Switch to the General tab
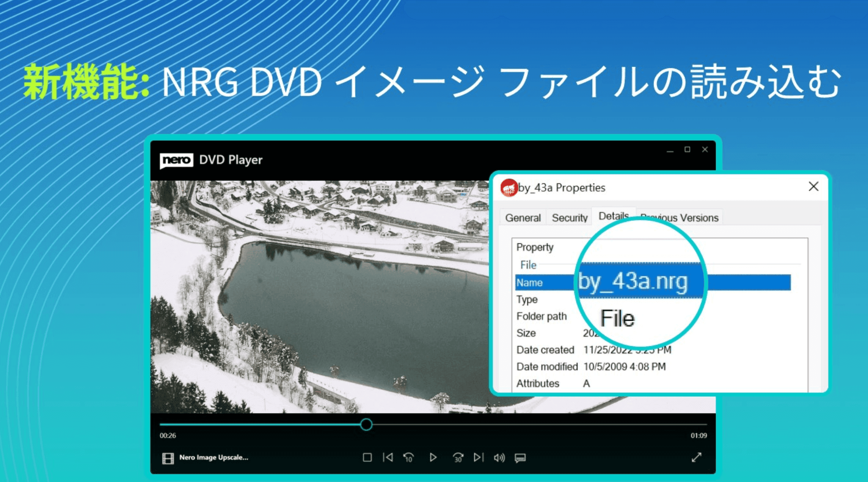This screenshot has width=868, height=482. coord(523,218)
